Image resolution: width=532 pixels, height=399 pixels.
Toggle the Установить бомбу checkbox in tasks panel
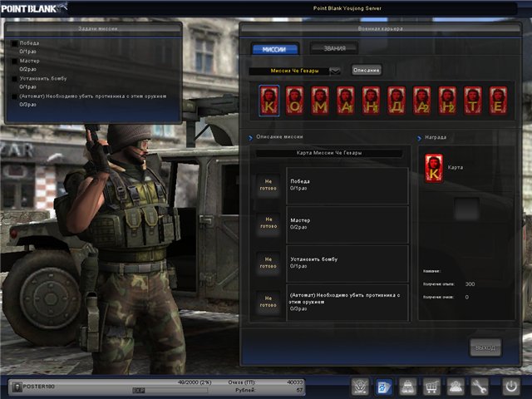coord(14,79)
